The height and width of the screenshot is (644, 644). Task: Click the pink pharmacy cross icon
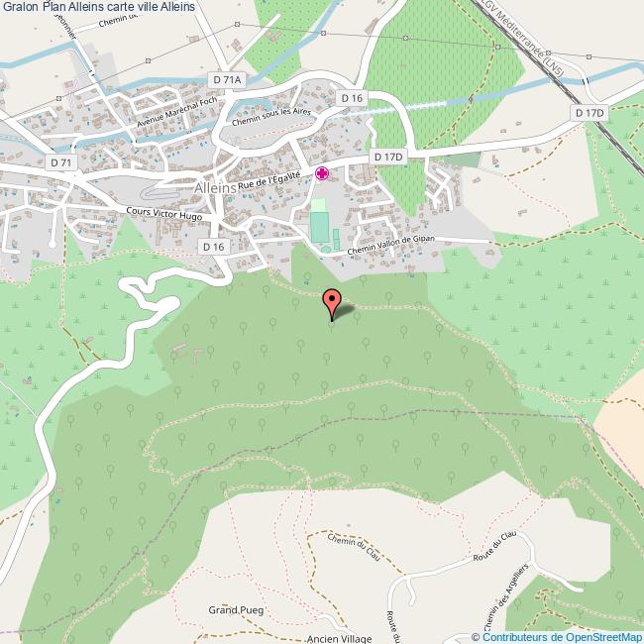pos(322,173)
